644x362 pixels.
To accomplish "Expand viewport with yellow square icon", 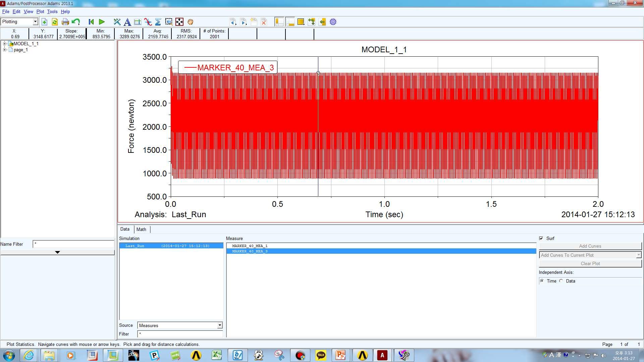I will [x=301, y=22].
